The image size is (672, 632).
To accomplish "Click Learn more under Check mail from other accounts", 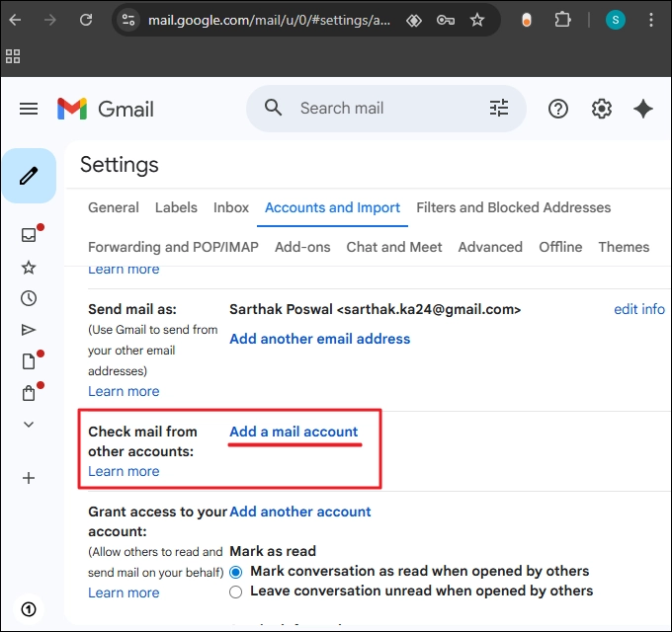I will (x=124, y=471).
